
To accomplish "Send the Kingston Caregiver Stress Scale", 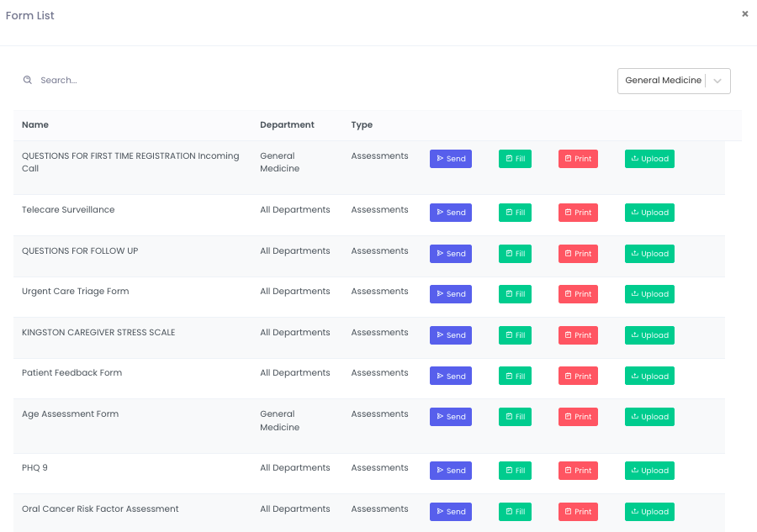I will pos(451,335).
